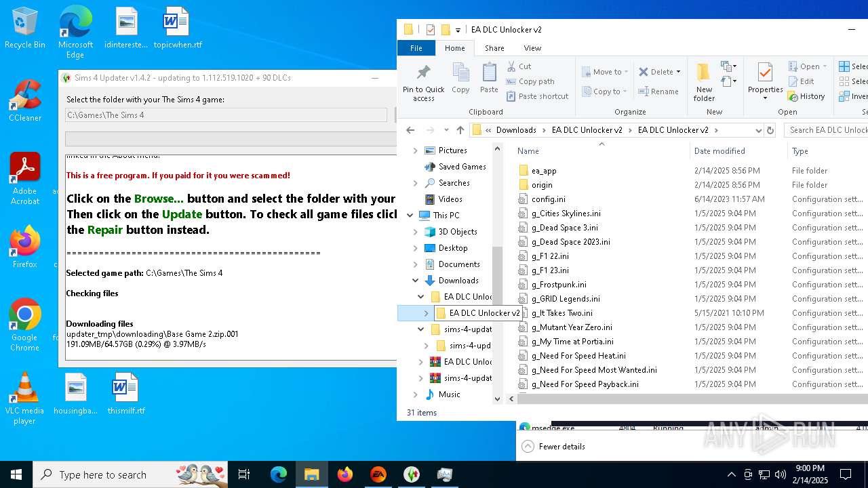Viewport: 868px width, 488px height.
Task: Switch to the Share ribbon tab
Action: [494, 48]
